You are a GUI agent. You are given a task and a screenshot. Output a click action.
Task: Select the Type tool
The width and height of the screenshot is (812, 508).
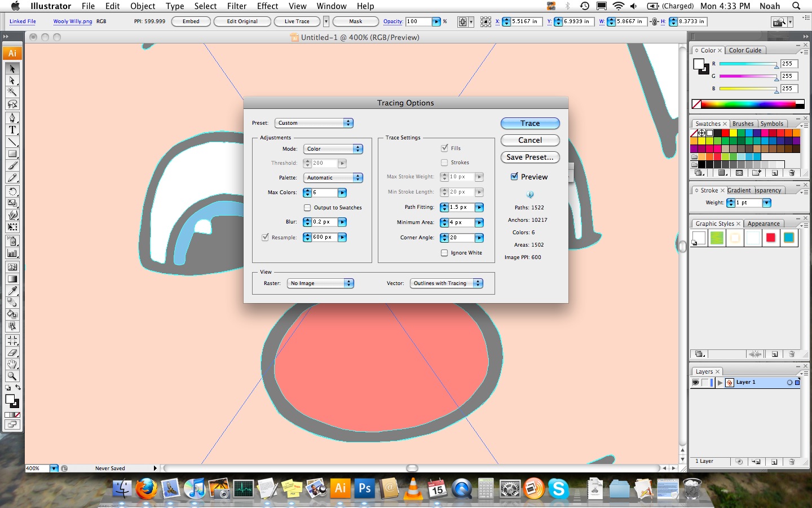pos(12,130)
